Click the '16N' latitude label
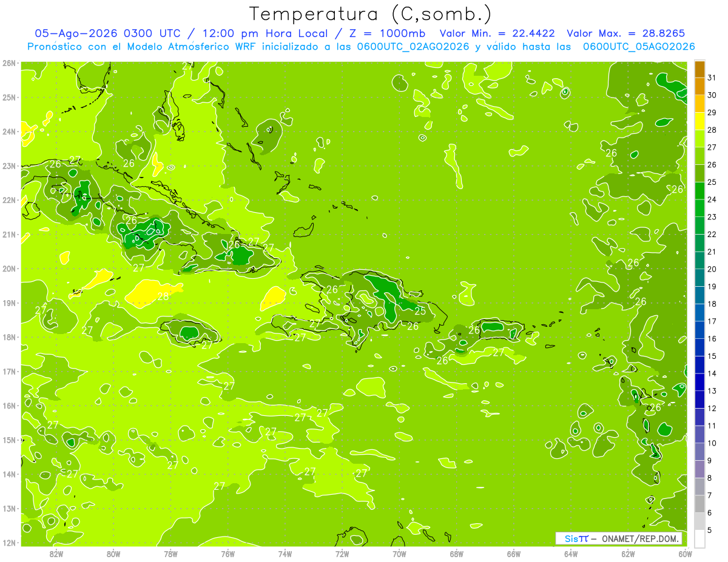Viewport: 728px width, 562px height. (x=9, y=406)
